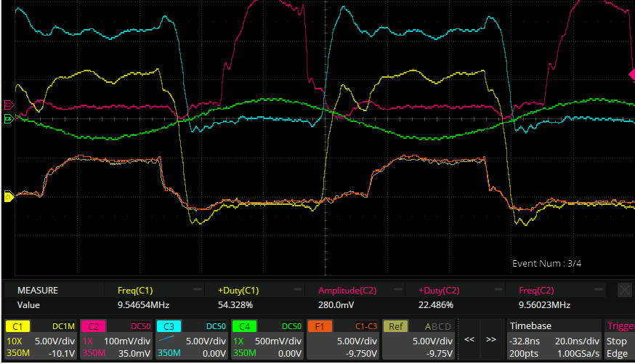Viewport: 635px width, 364px height.
Task: Click the magenta trigger level marker
Action: pos(631,74)
